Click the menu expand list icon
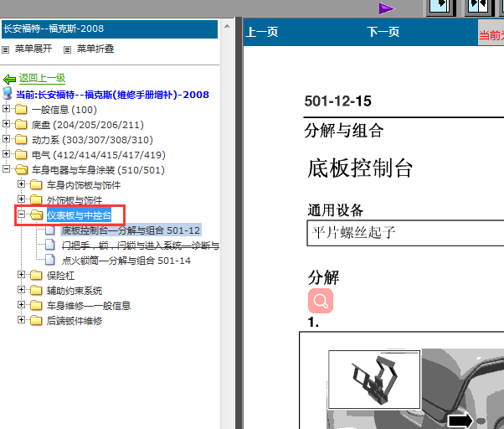 point(6,49)
